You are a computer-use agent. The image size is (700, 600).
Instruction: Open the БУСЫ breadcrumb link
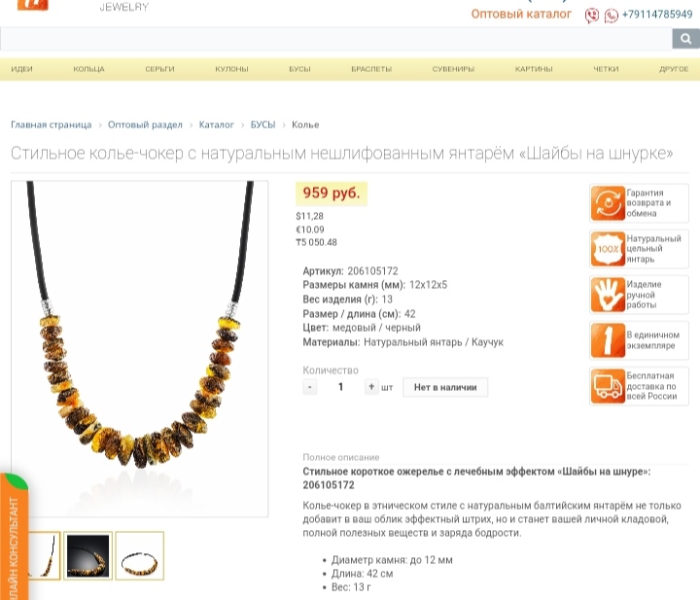point(262,124)
